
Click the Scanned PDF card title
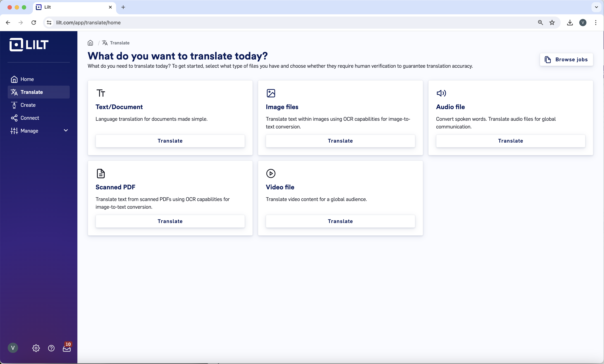pyautogui.click(x=116, y=187)
